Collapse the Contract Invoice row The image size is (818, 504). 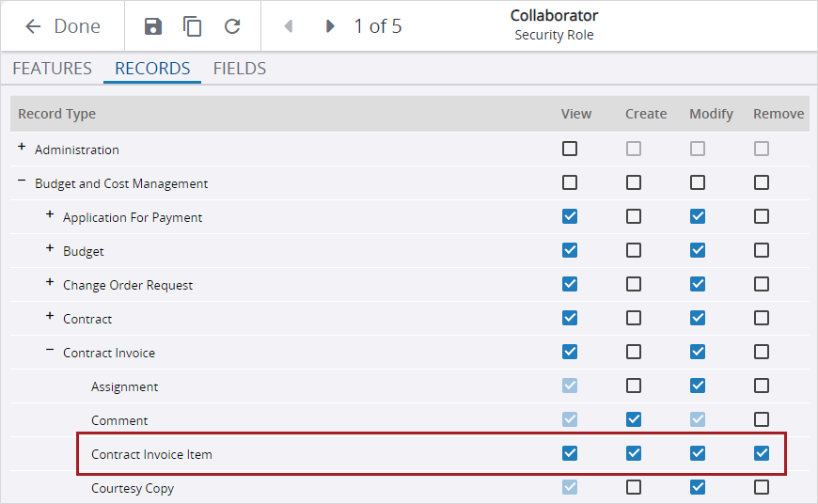50,351
